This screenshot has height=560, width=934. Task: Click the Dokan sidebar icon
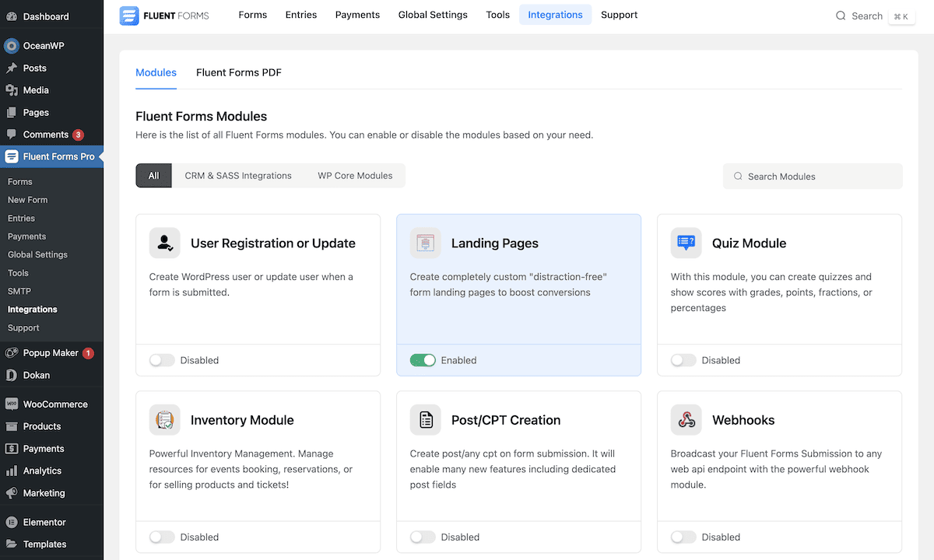(11, 375)
